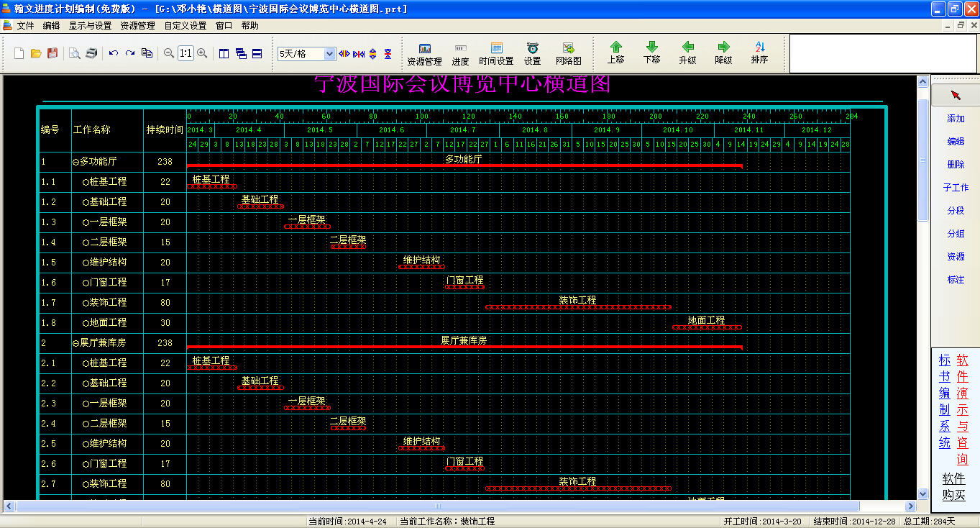The image size is (980, 528).
Task: Click the copy icon in the toolbar
Action: (147, 53)
